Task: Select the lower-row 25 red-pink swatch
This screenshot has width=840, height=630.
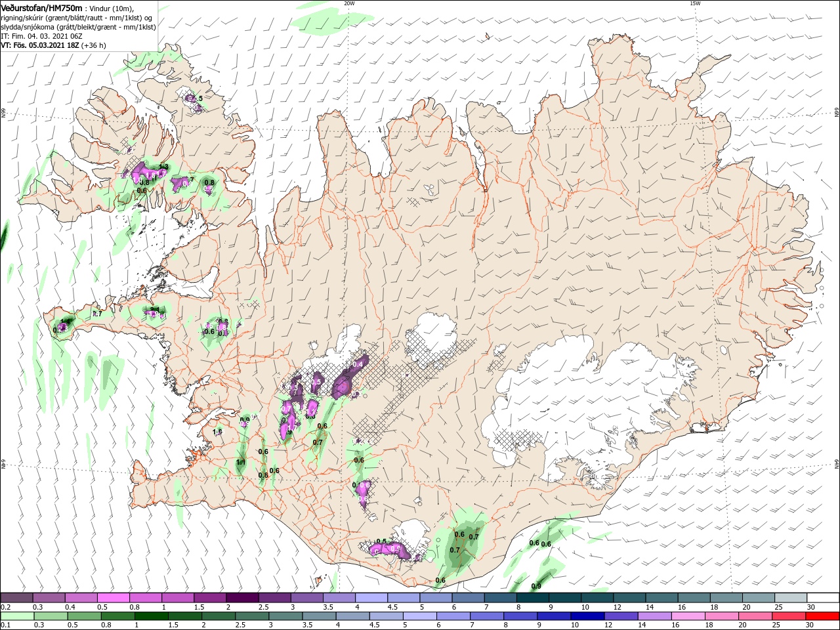Action: (x=788, y=616)
